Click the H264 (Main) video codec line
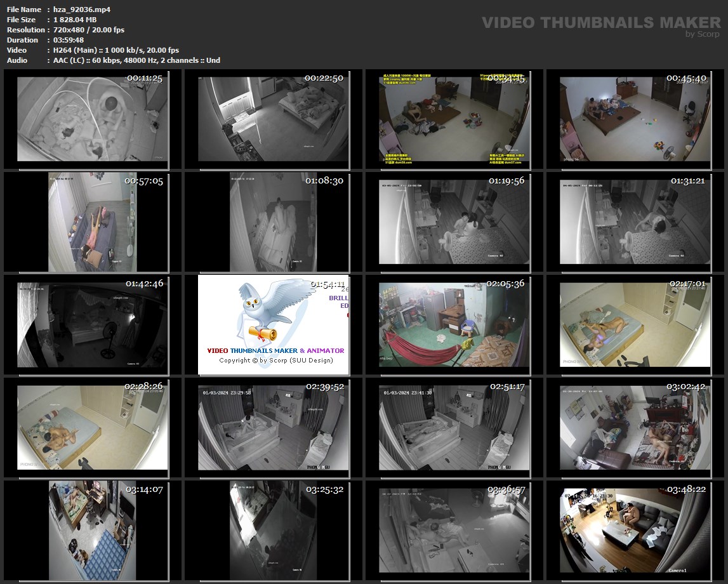This screenshot has height=584, width=728. tap(116, 50)
